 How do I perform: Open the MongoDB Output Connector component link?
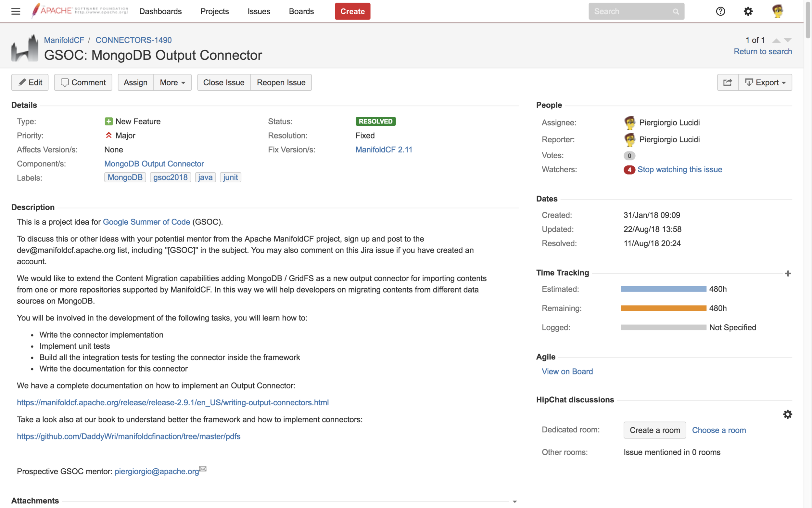pos(154,164)
